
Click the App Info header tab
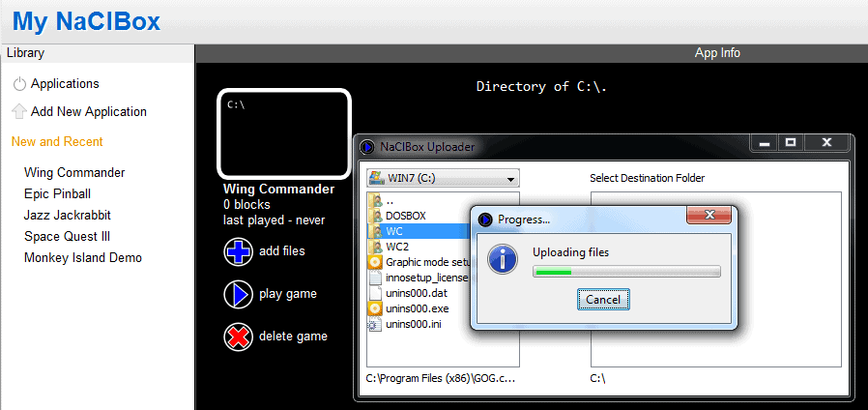[x=717, y=53]
